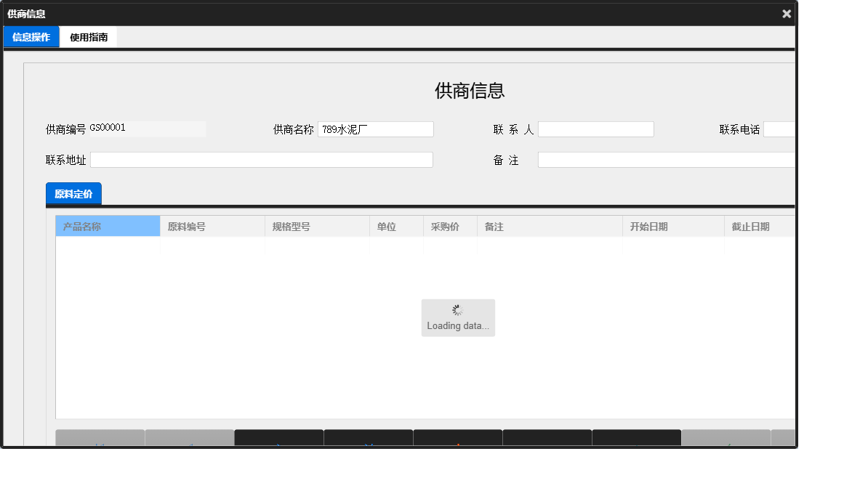Focus the 联系电话 phone number field
Image resolution: width=868 pixels, height=499 pixels.
[781, 129]
